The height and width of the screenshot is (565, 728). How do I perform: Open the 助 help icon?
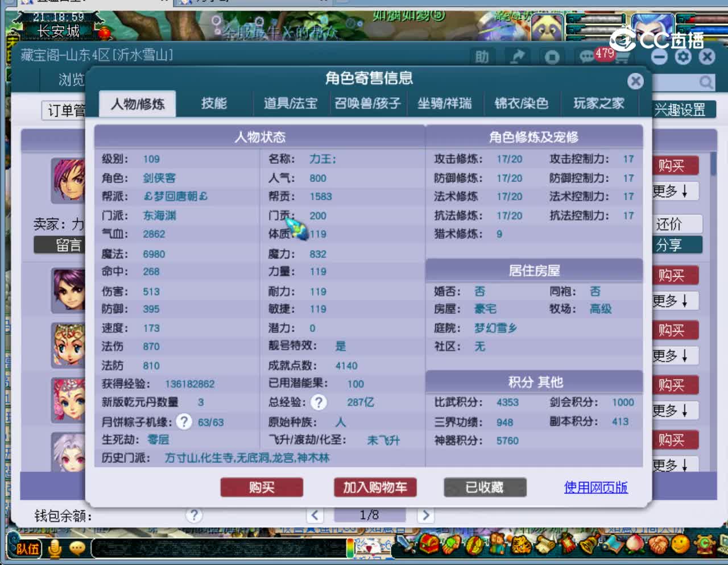(481, 56)
